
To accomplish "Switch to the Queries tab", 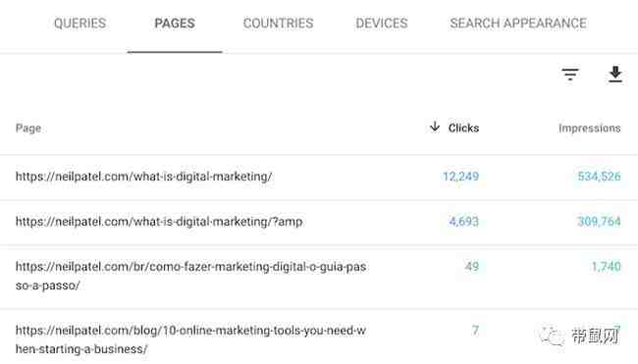I will [x=80, y=24].
